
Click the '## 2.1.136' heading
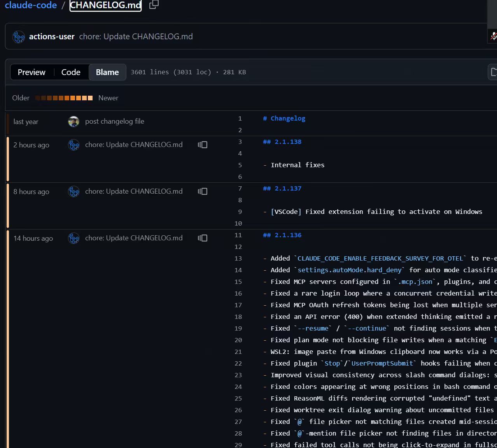tap(282, 235)
